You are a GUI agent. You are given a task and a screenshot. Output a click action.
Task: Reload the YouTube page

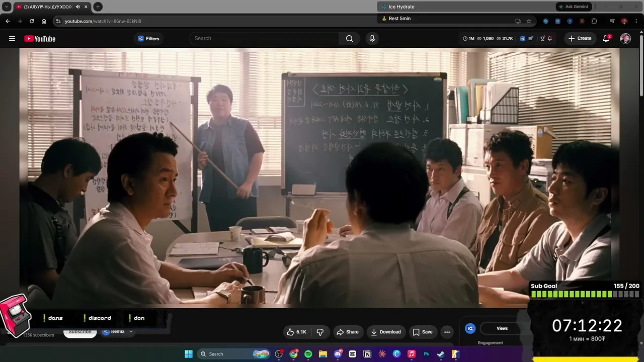point(32,21)
